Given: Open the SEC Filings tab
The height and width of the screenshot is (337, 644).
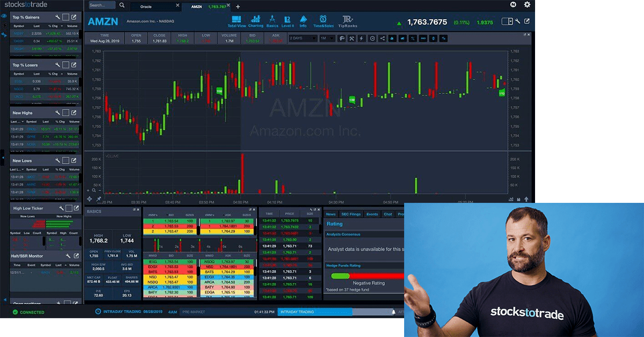Looking at the screenshot, I should (352, 214).
